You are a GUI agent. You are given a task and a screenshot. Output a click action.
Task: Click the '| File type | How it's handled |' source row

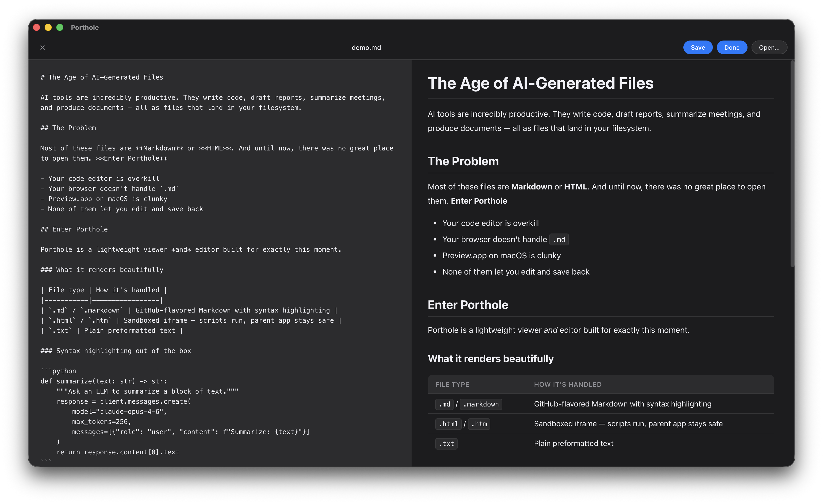click(104, 290)
